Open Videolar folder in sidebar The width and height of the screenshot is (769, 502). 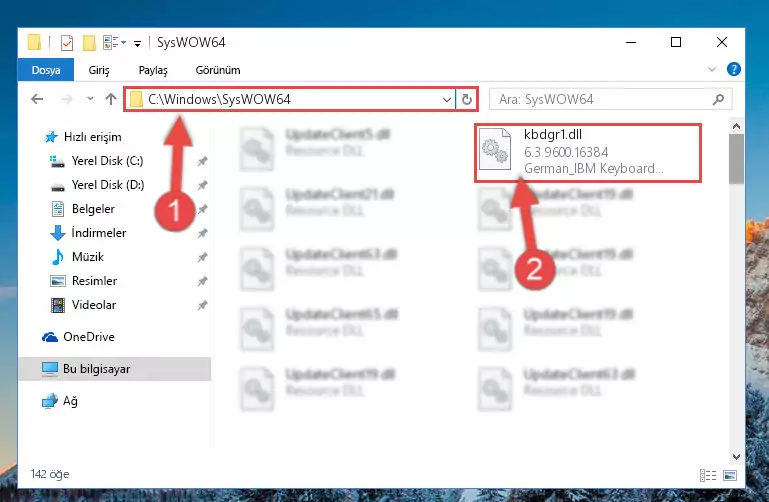pos(94,304)
